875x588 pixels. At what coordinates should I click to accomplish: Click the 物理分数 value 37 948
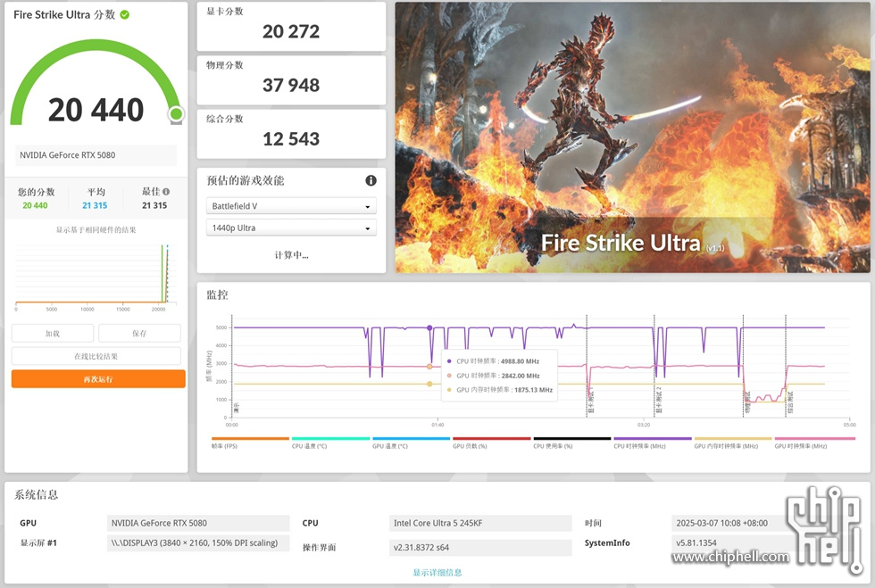(x=291, y=86)
